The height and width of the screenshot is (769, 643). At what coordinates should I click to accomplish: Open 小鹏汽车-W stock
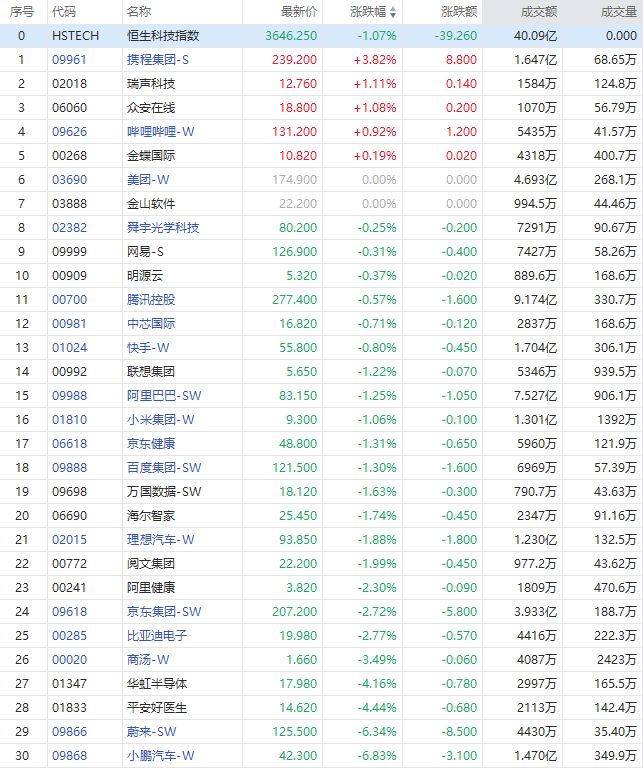coord(161,756)
